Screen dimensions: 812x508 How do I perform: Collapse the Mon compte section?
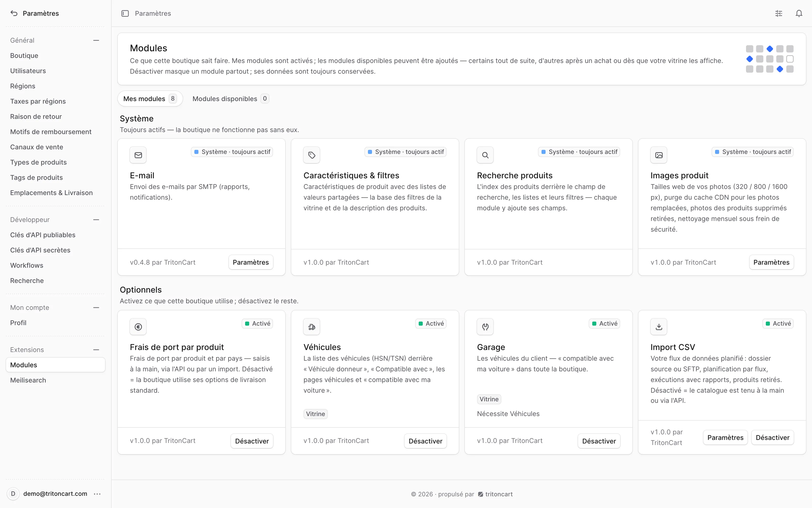[96, 307]
